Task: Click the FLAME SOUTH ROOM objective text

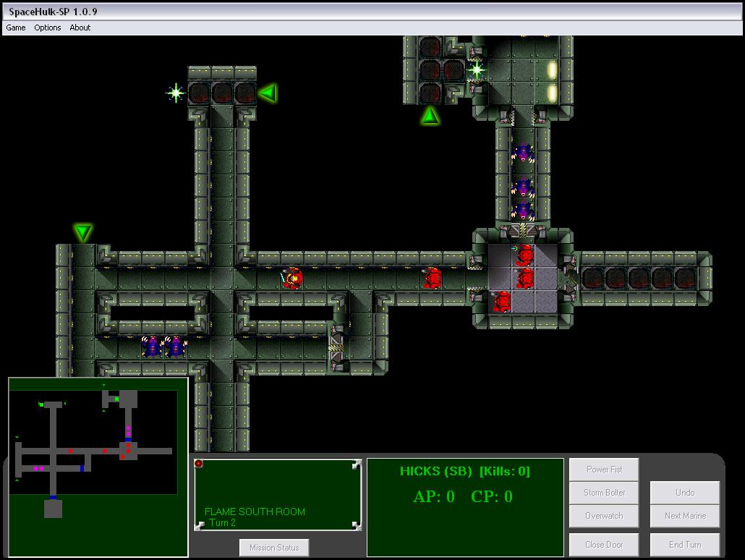Action: tap(255, 512)
